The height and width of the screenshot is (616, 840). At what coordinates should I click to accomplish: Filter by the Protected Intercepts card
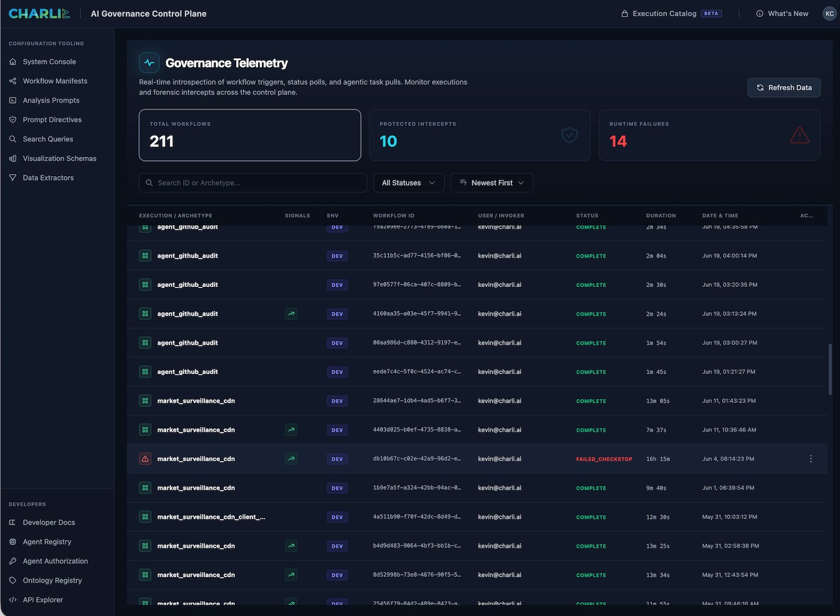[479, 135]
